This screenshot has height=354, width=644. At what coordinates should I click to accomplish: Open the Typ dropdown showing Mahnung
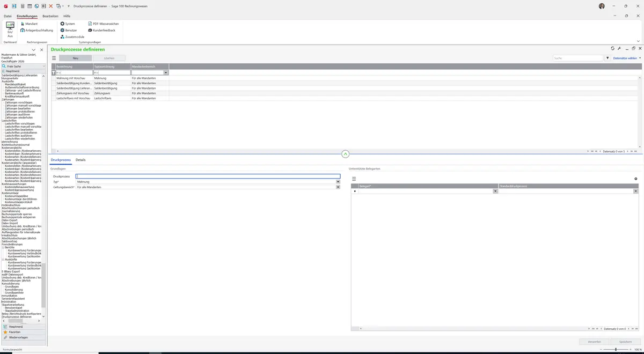tap(338, 182)
